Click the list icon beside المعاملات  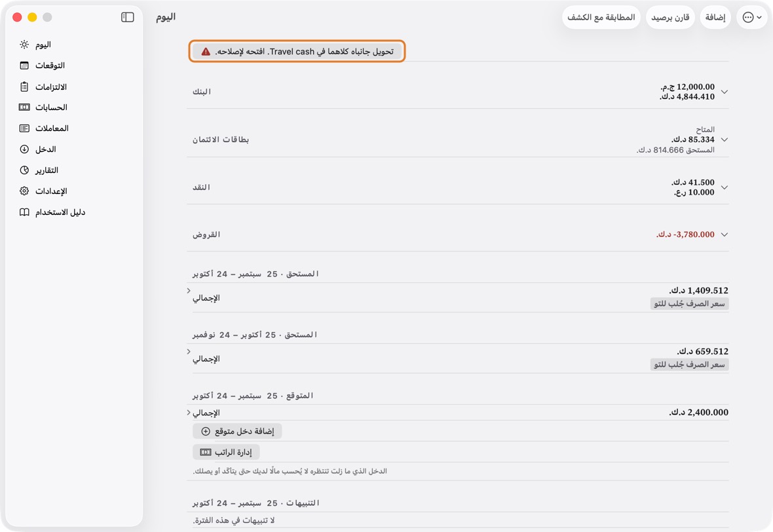click(24, 128)
